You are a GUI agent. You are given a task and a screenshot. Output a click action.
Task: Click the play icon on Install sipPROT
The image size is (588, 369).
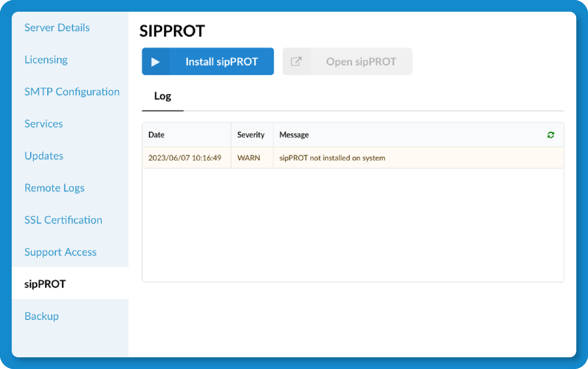tap(155, 62)
